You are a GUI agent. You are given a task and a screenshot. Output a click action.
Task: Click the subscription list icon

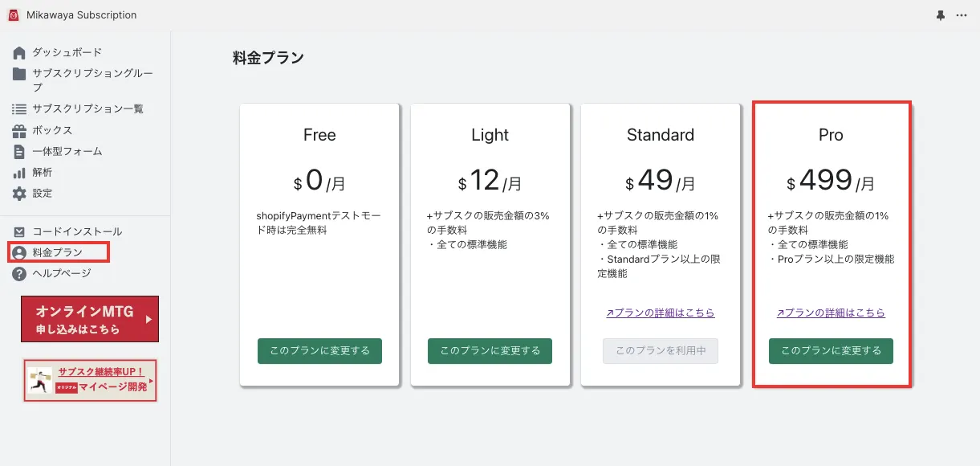point(19,109)
